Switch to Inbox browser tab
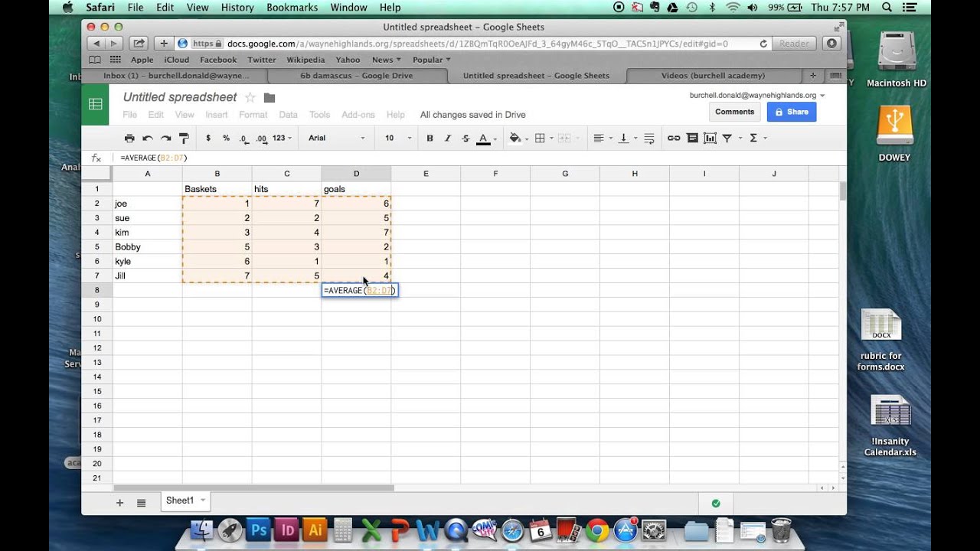Image resolution: width=980 pixels, height=551 pixels. 176,76
